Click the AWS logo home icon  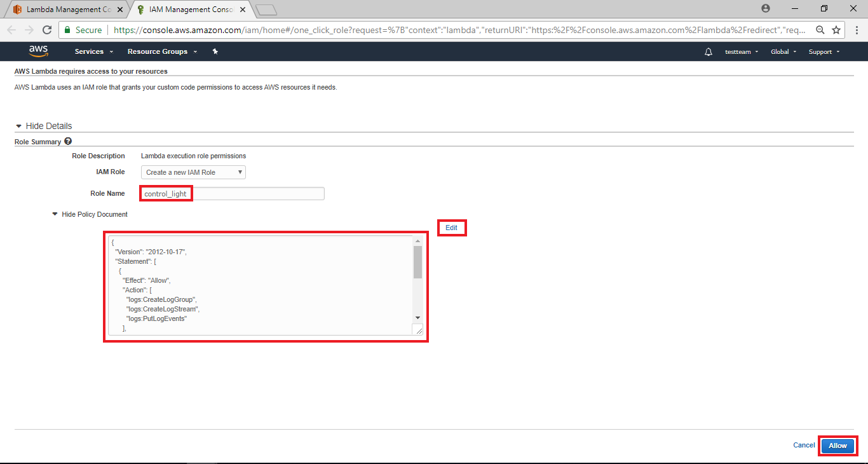(x=38, y=51)
